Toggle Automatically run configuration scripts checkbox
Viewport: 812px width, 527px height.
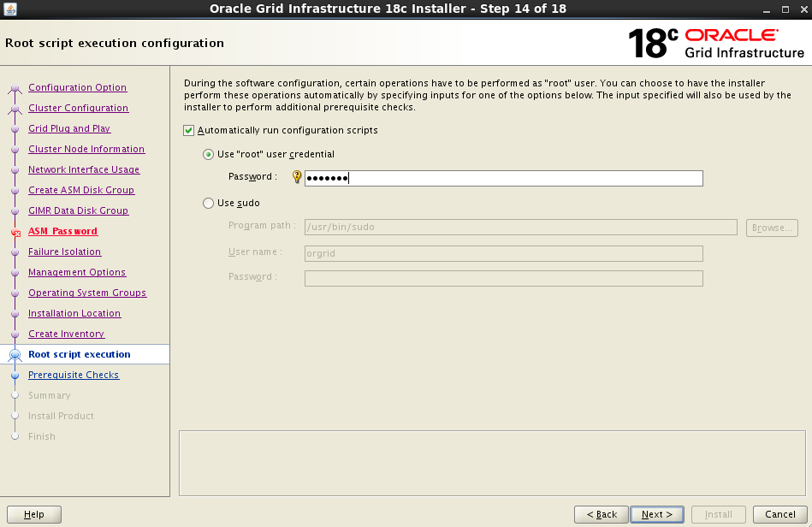pos(188,130)
